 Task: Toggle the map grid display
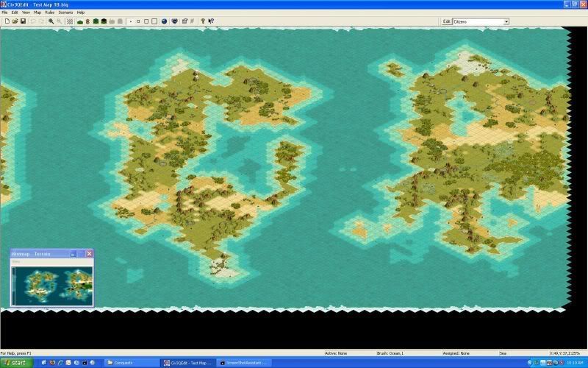coord(70,21)
